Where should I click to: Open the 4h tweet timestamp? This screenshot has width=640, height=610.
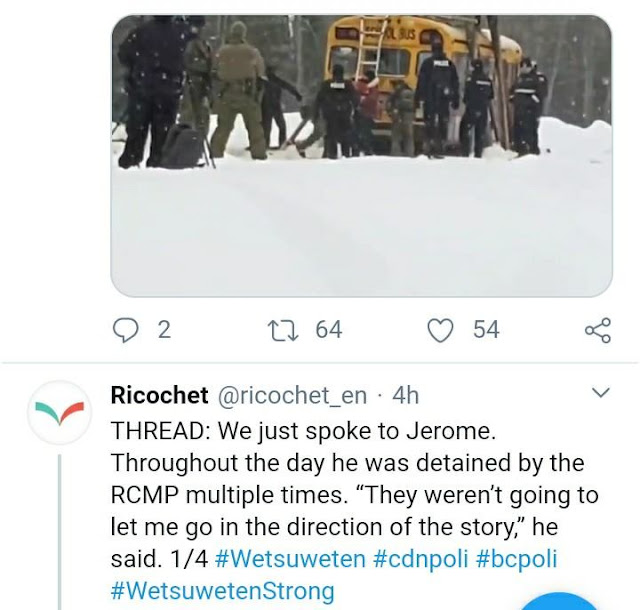coord(406,395)
